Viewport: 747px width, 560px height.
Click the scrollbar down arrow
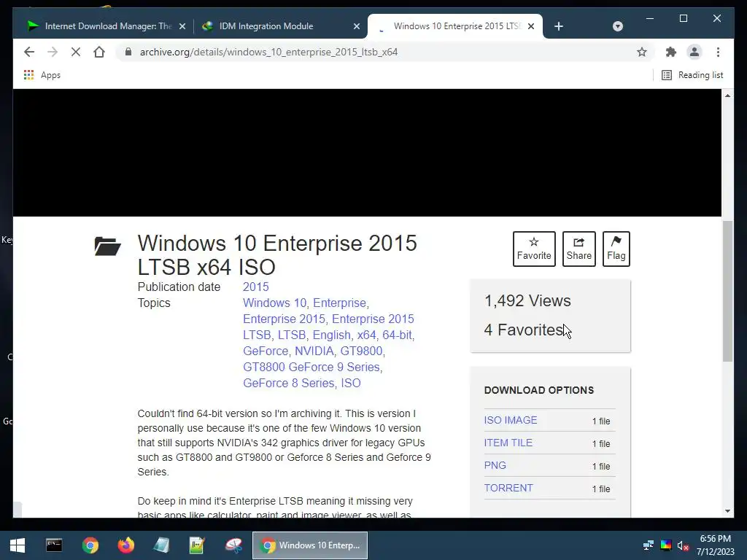pyautogui.click(x=727, y=511)
